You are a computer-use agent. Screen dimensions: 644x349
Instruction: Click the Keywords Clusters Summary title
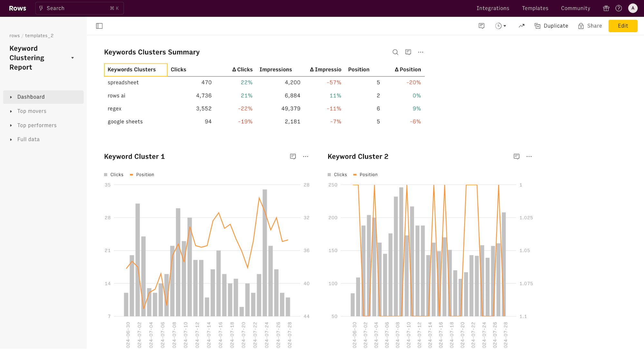[x=152, y=52]
